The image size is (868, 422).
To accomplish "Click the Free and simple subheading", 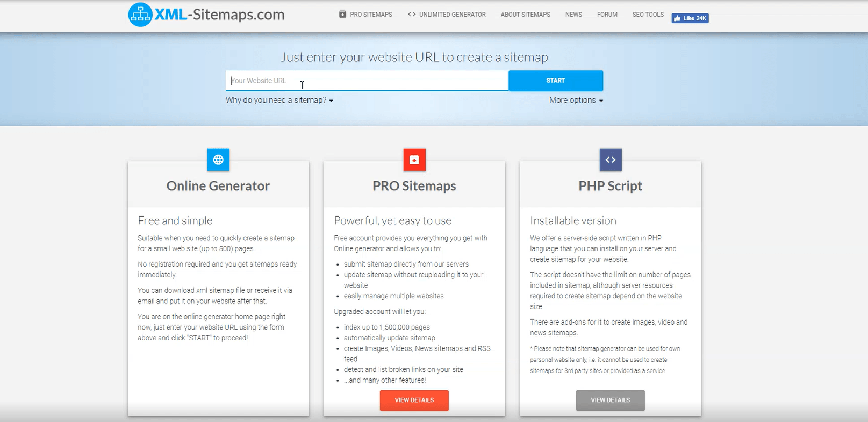I will click(175, 220).
